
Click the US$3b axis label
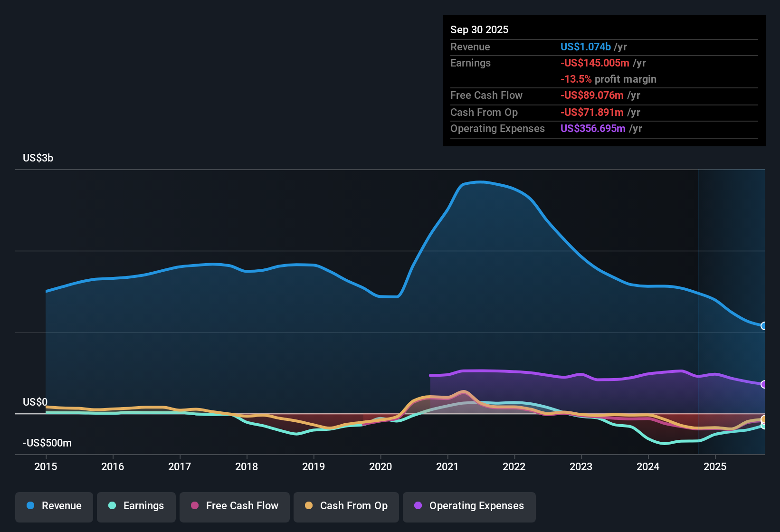(x=38, y=158)
